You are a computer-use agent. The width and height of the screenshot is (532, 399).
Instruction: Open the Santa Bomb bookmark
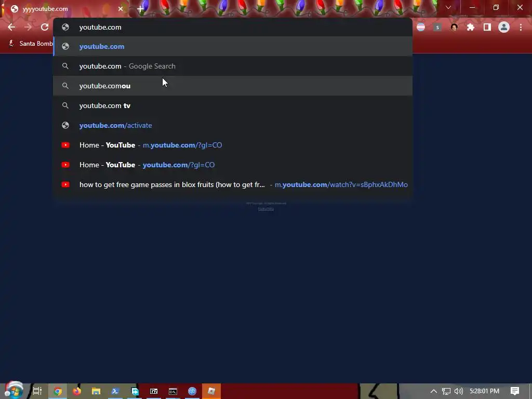click(x=31, y=44)
